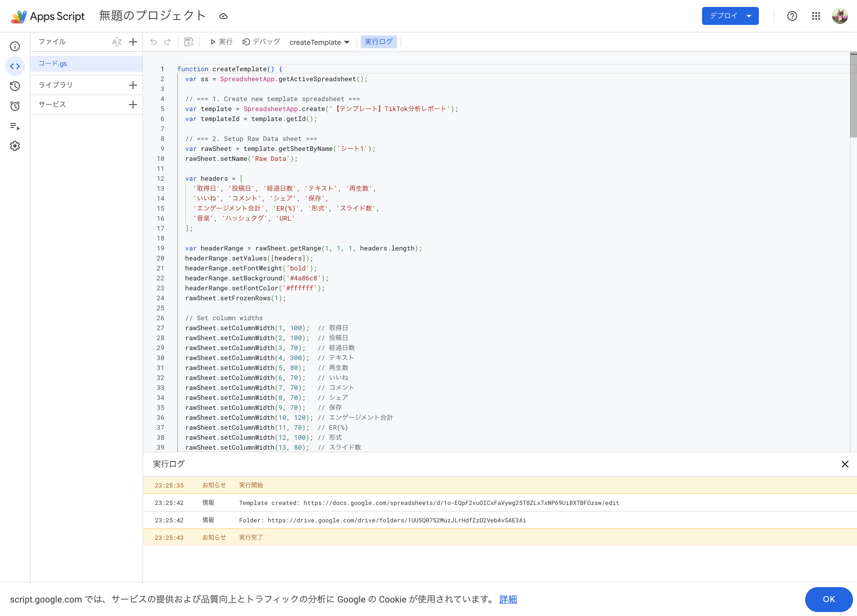
Task: Open the Triggers alarm clock icon
Action: pyautogui.click(x=15, y=106)
